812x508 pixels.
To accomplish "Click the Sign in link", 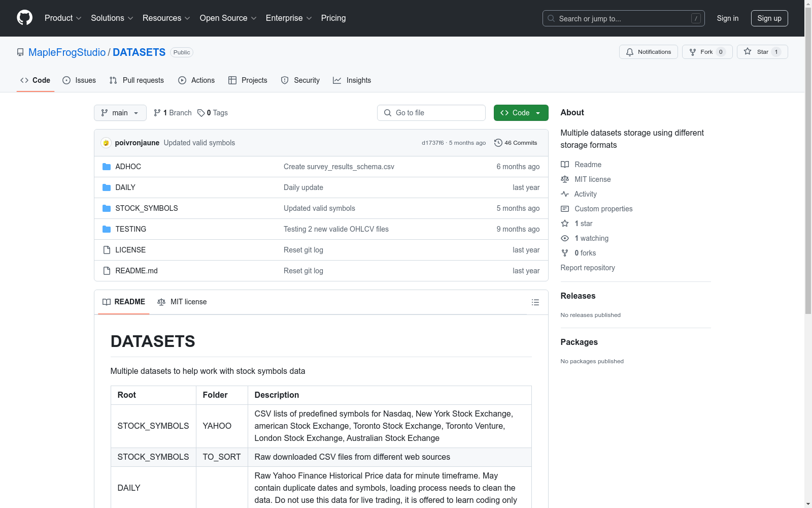I will [x=728, y=18].
